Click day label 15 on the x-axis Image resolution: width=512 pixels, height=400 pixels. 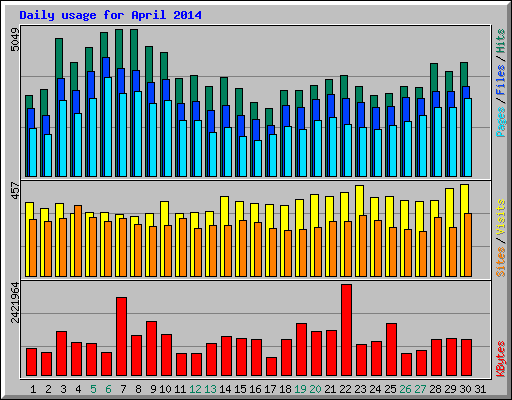click(x=240, y=389)
